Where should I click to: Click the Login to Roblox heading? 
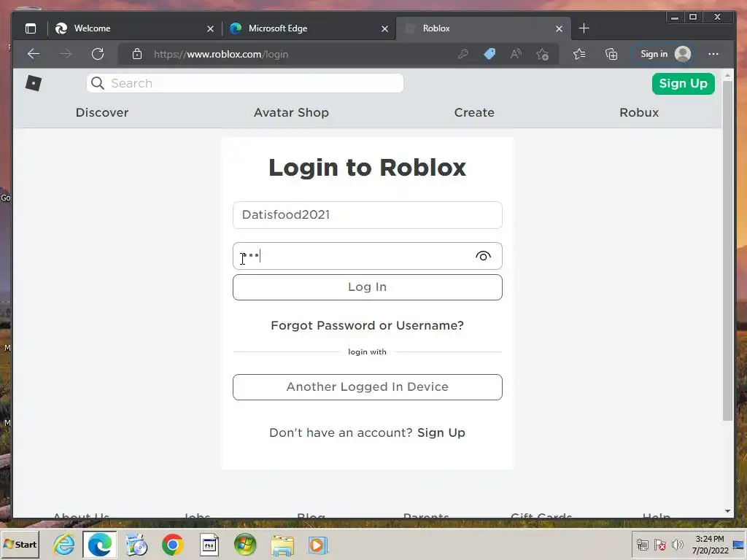[x=368, y=168]
